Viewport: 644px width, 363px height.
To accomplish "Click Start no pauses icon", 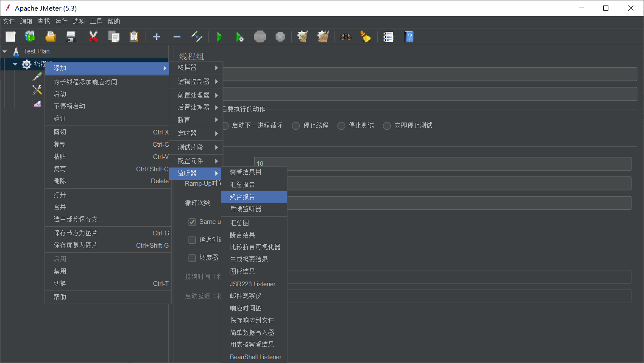I will pyautogui.click(x=240, y=37).
